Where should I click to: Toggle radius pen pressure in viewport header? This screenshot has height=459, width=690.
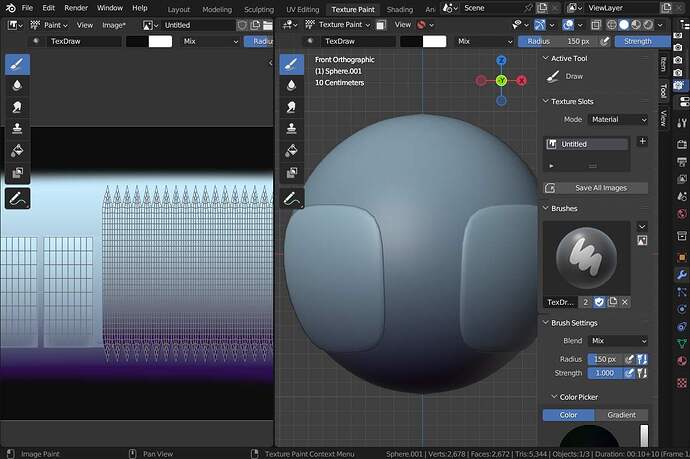(605, 41)
